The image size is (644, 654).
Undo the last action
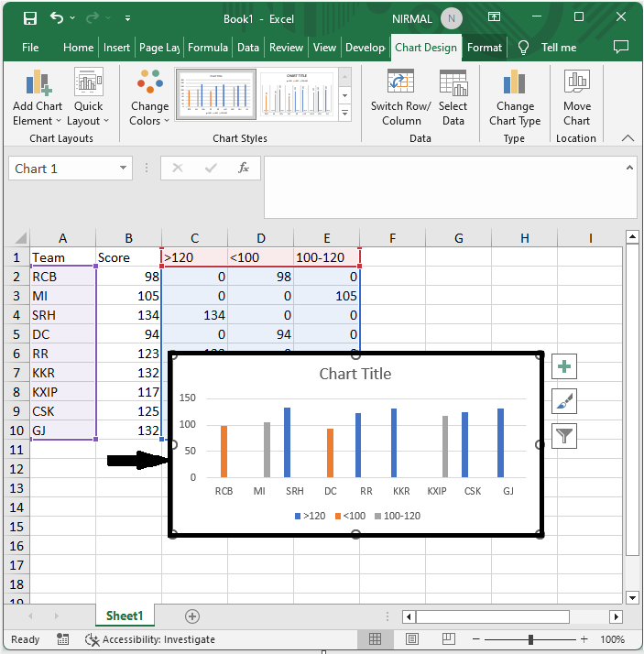click(x=57, y=18)
